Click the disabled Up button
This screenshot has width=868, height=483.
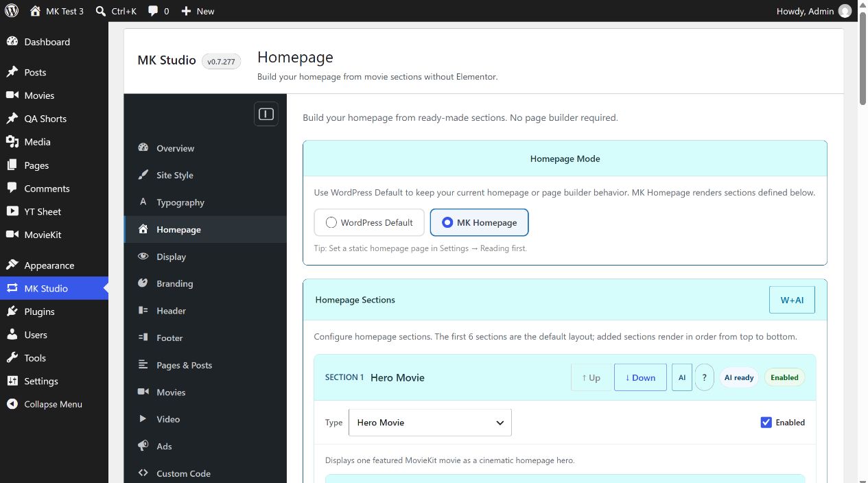(591, 377)
